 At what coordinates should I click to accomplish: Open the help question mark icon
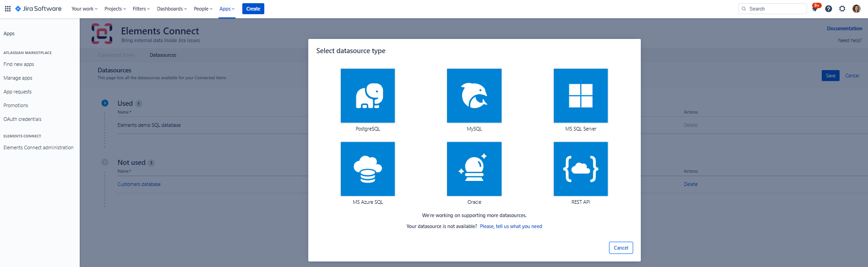point(829,9)
